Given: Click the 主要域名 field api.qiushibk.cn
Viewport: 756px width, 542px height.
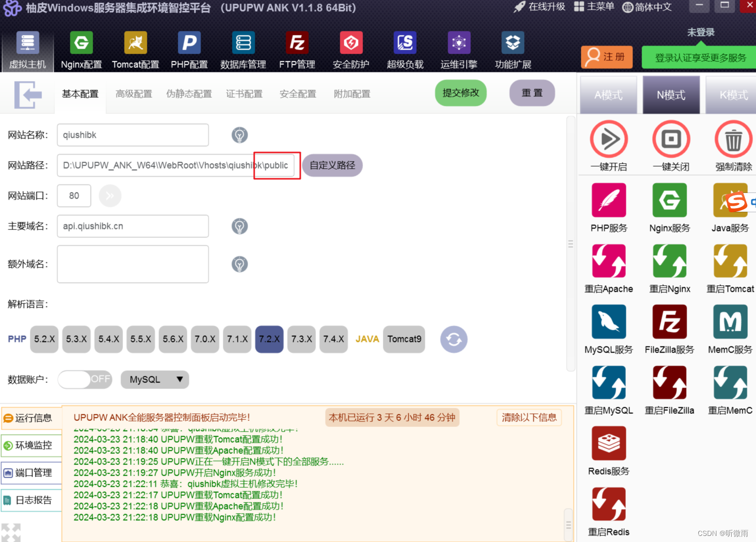Looking at the screenshot, I should click(133, 226).
